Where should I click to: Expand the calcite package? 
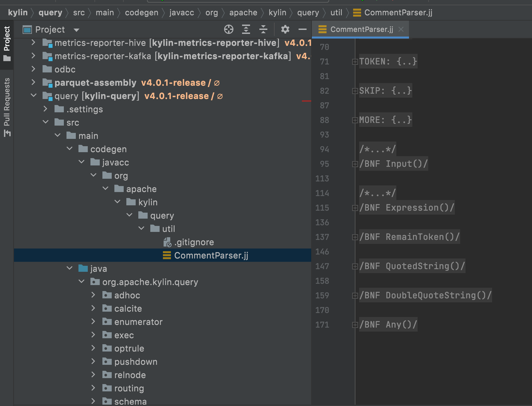coord(93,308)
